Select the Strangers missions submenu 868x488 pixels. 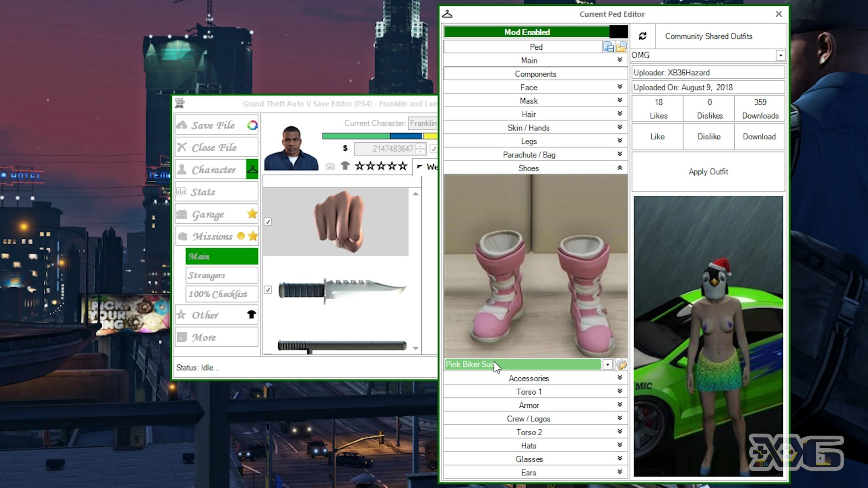pos(222,275)
